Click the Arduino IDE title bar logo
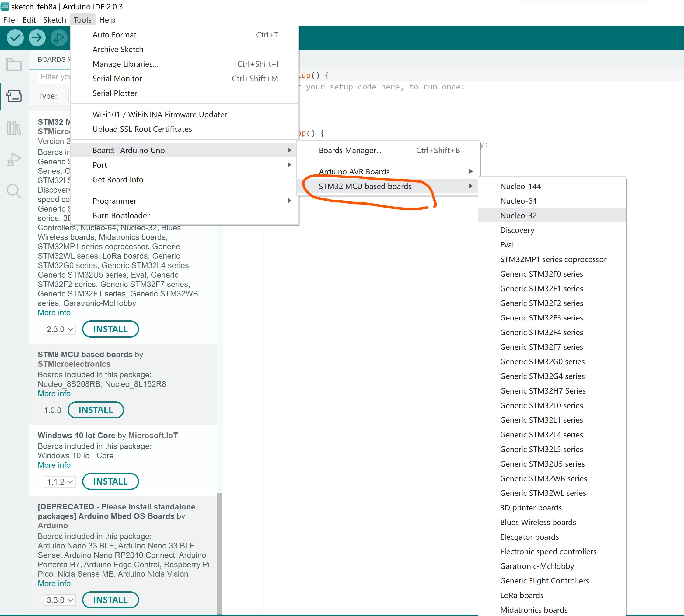Image resolution: width=684 pixels, height=616 pixels. (x=5, y=6)
